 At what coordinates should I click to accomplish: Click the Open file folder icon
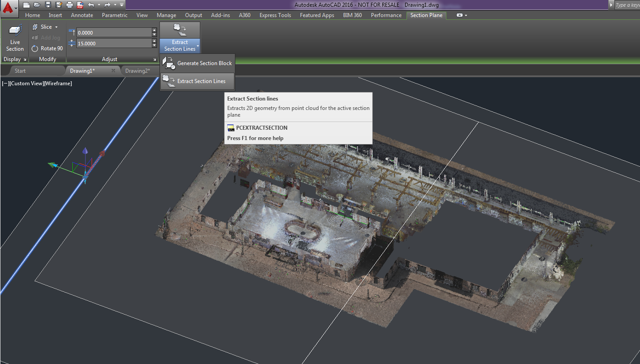37,5
